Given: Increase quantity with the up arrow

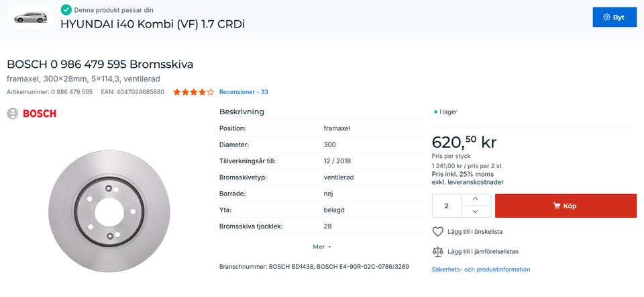Looking at the screenshot, I should 476,199.
